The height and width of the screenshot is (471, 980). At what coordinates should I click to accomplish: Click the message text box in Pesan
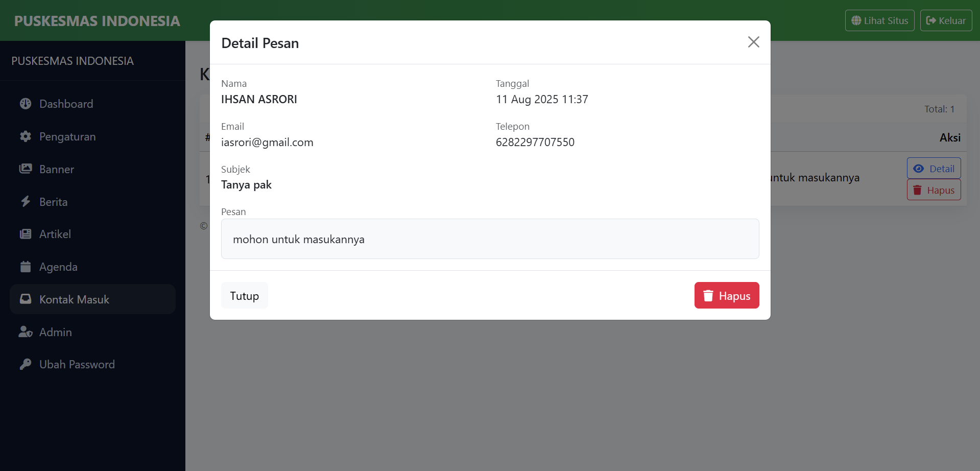click(490, 239)
